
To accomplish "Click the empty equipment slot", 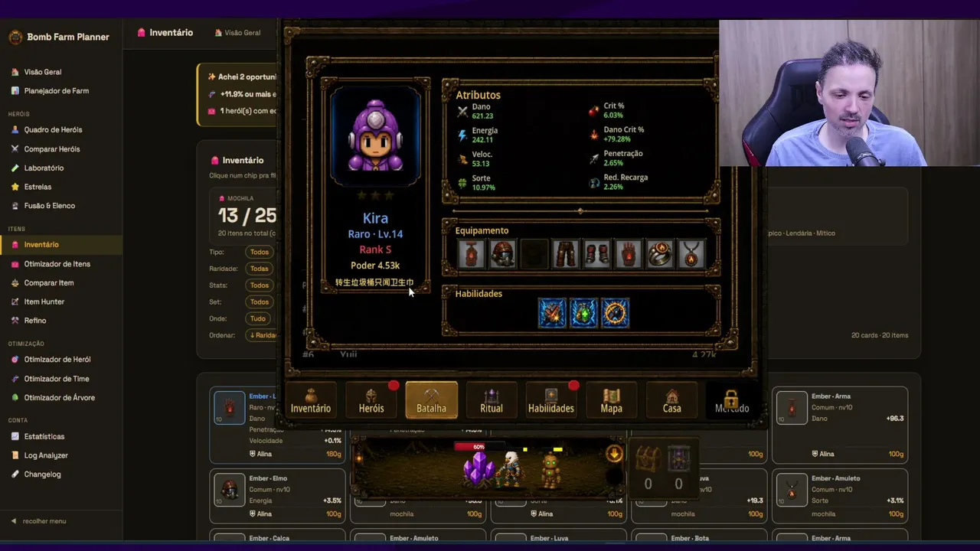I will [534, 254].
